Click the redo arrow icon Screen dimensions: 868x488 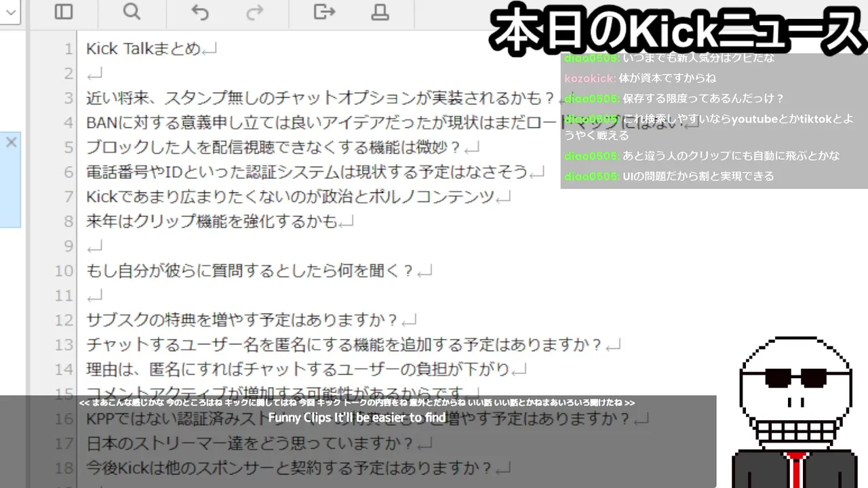(x=255, y=12)
